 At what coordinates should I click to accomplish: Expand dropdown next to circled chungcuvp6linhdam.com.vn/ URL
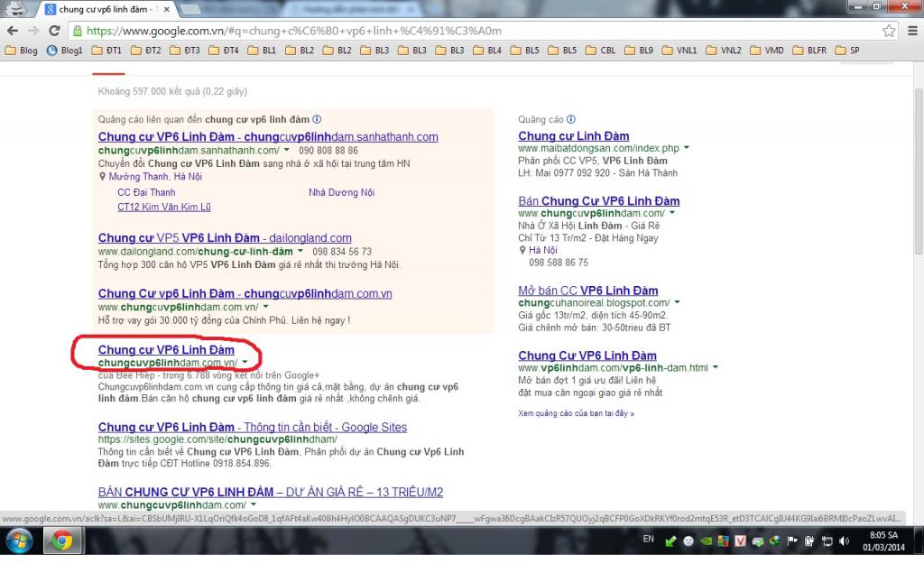pyautogui.click(x=245, y=363)
